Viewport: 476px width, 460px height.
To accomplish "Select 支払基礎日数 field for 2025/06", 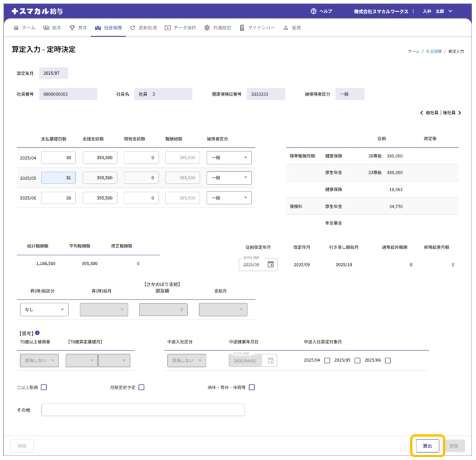I will coord(58,198).
